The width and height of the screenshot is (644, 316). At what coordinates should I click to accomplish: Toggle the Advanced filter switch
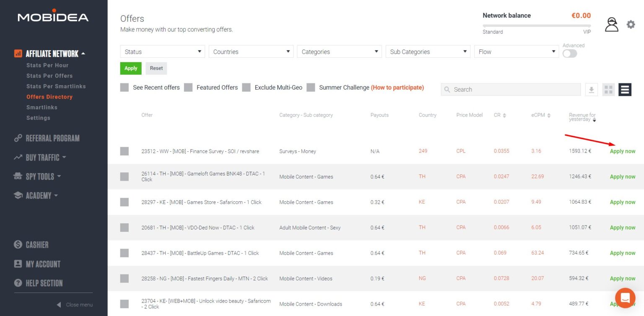pos(569,54)
